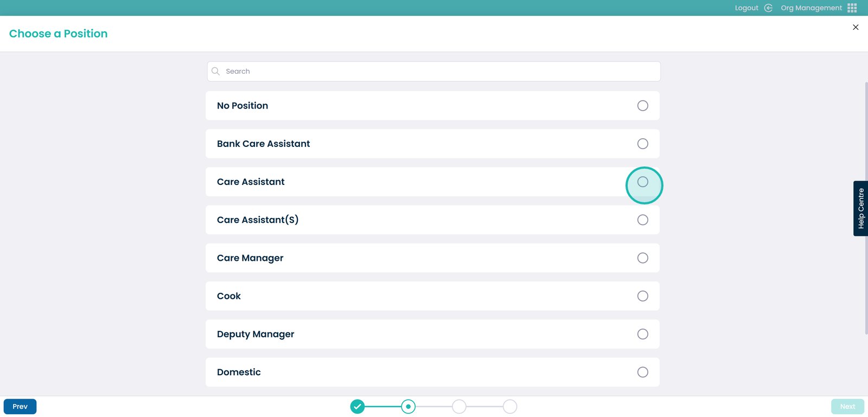Click the logout arrow icon
The width and height of the screenshot is (868, 417).
(768, 8)
